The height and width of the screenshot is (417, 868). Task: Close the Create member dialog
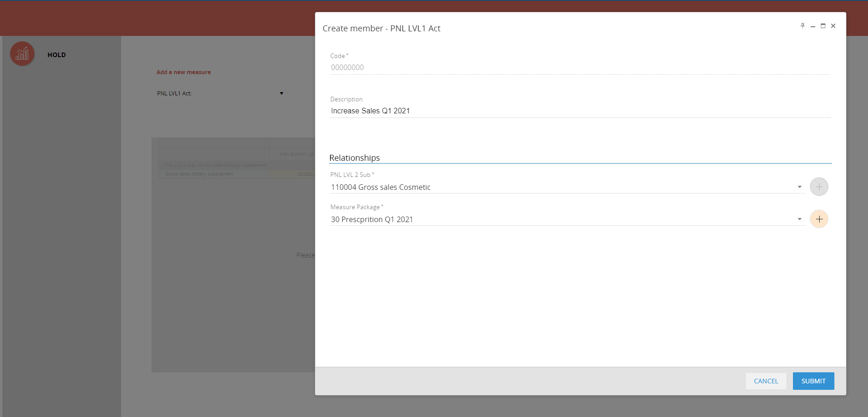(833, 26)
